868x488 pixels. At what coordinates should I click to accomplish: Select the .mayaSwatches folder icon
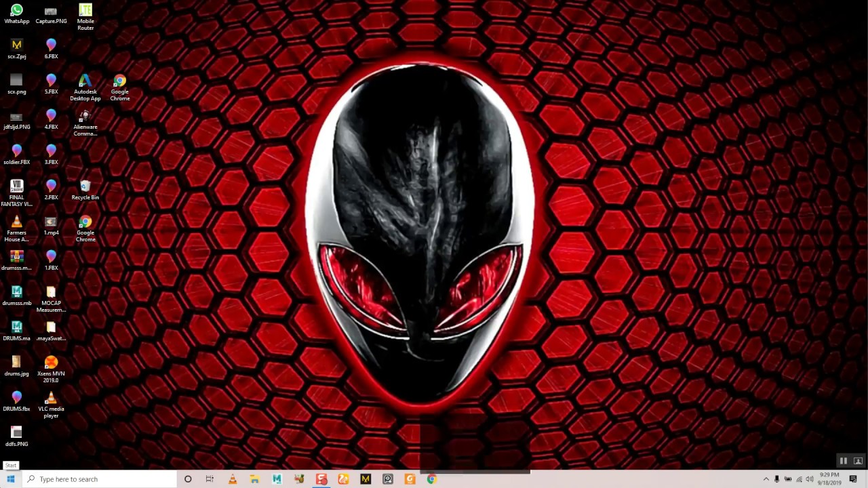click(51, 331)
